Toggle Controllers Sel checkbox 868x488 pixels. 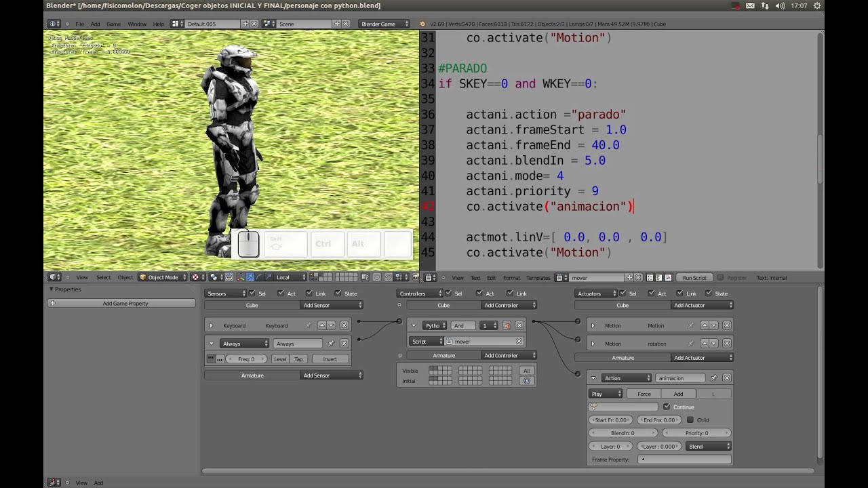click(448, 293)
